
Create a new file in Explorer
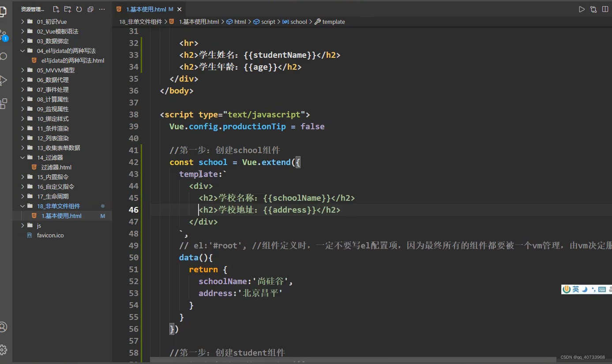(56, 9)
